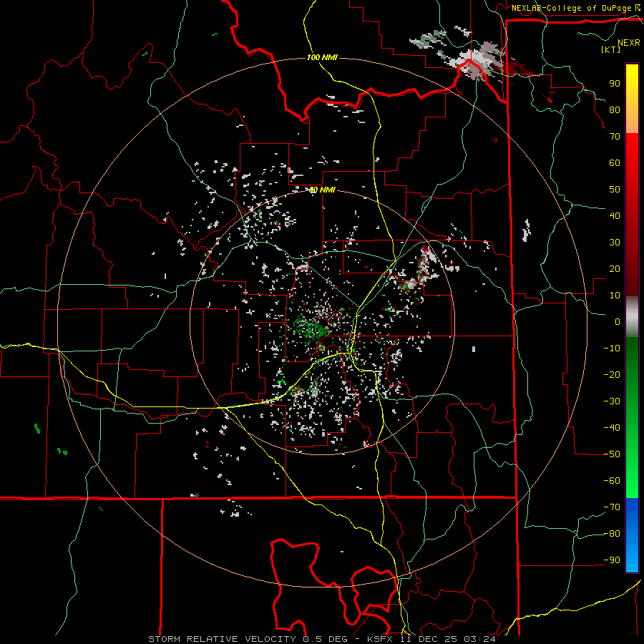The height and width of the screenshot is (644, 644).
Task: Click the 40 value on the velocity scale
Action: click(x=615, y=216)
